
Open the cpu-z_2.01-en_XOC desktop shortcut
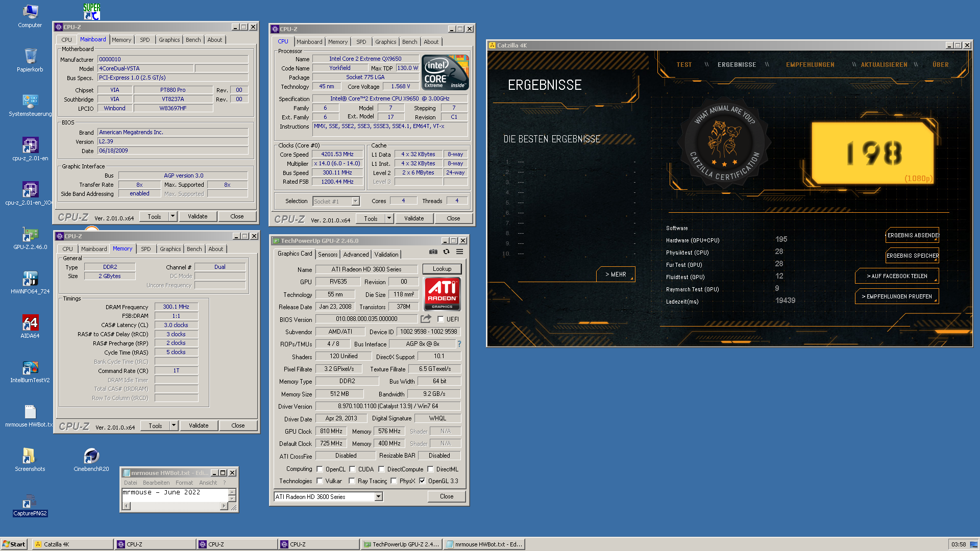tap(30, 193)
